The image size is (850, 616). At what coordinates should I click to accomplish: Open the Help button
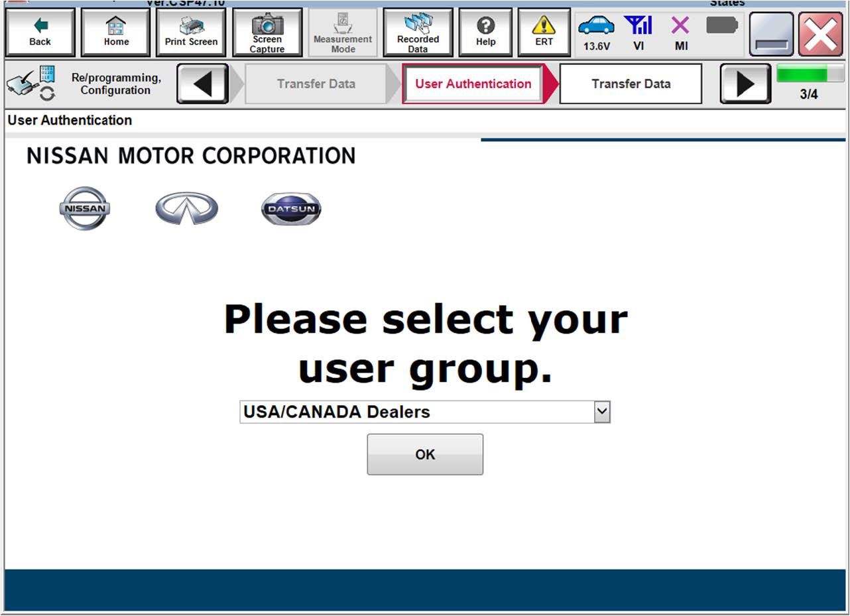coord(486,32)
